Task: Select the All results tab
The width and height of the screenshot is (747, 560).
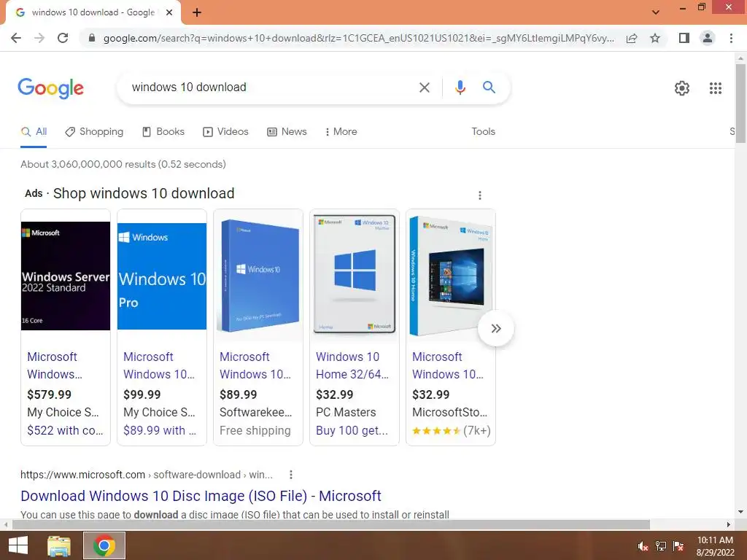Action: pos(34,132)
